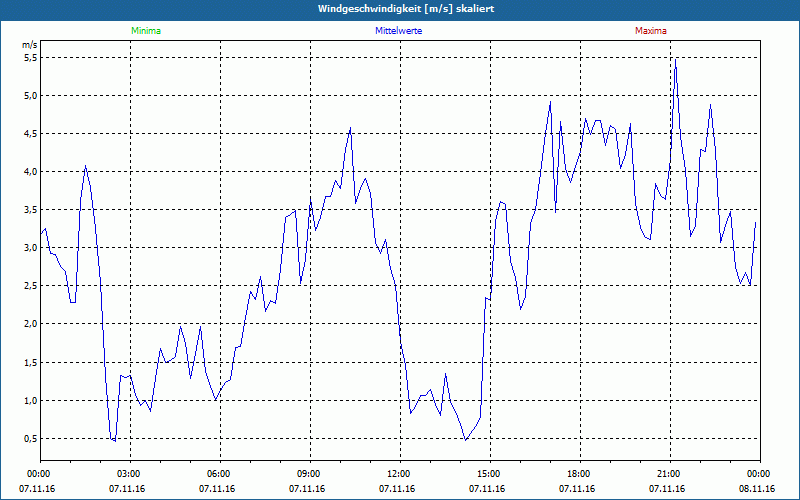Image resolution: width=800 pixels, height=500 pixels.
Task: Click the 3,0 y-axis value
Action: [x=31, y=247]
